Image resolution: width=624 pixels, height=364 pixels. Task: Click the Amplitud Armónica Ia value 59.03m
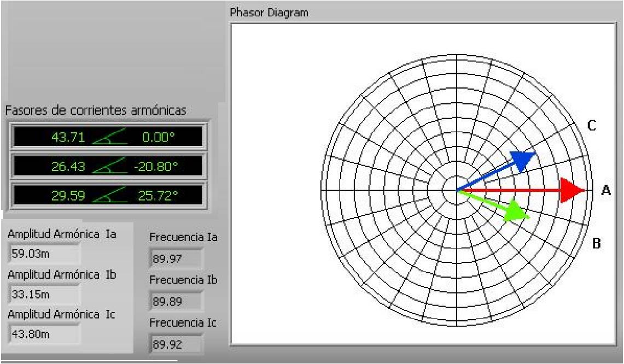pos(45,254)
